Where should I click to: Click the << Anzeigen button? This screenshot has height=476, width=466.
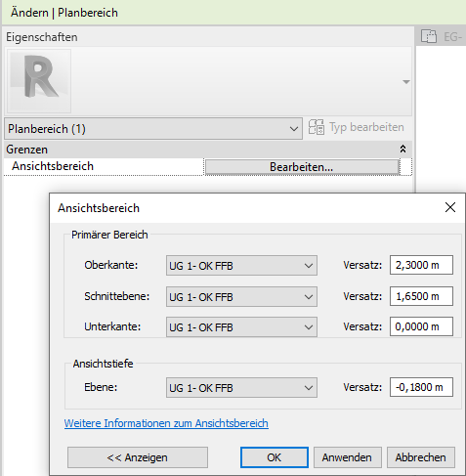click(x=138, y=457)
